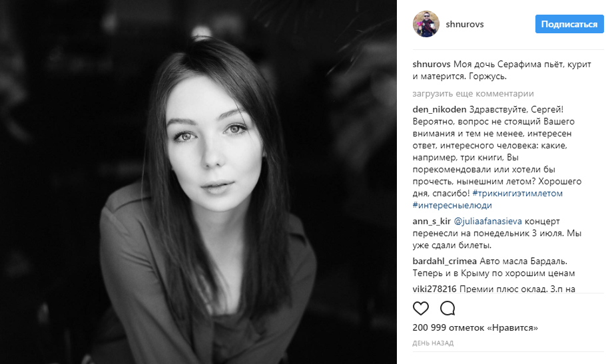This screenshot has width=606, height=364.
Task: Like the post with the heart icon
Action: (420, 308)
